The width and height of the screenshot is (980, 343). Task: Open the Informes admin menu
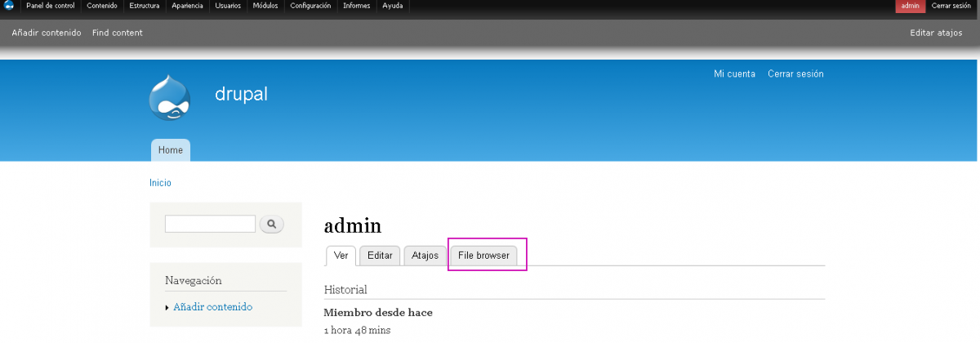[356, 6]
